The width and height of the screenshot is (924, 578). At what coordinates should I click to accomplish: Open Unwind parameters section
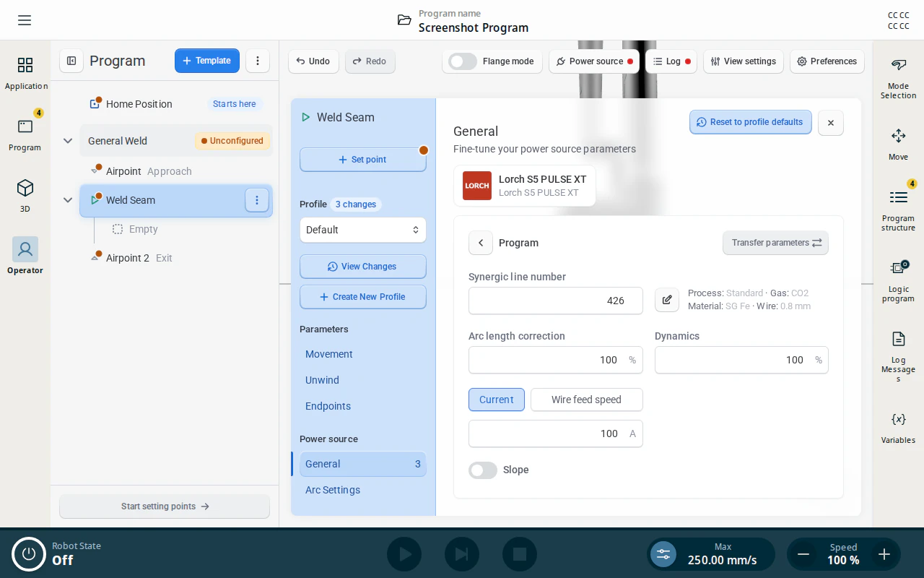(363, 380)
